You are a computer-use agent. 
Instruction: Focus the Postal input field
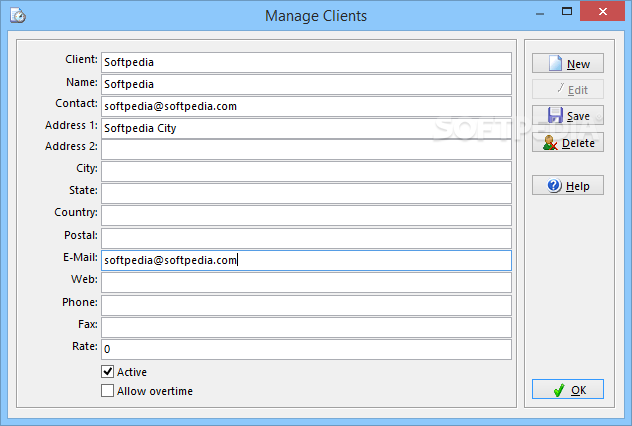point(306,239)
